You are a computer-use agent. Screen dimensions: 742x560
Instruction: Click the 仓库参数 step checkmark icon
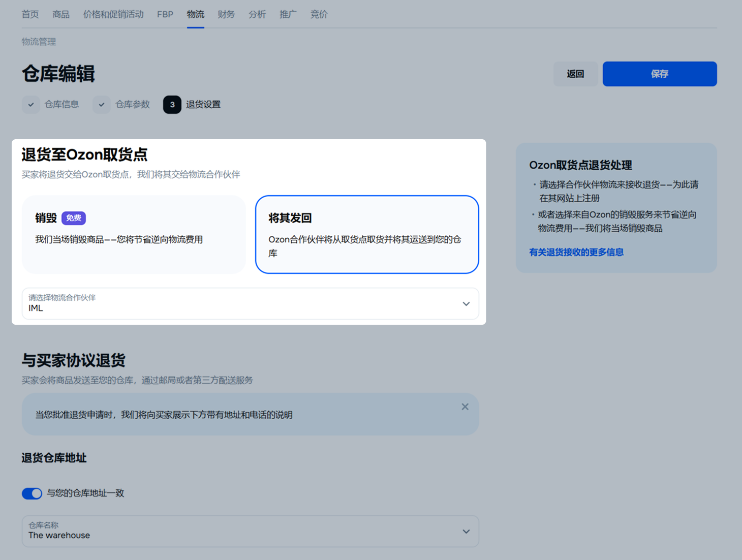coord(102,105)
